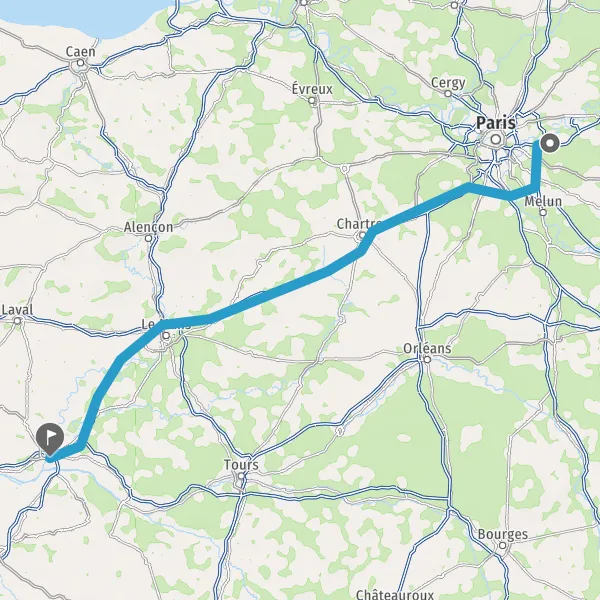Viewport: 600px width, 600px height.
Task: Click vertical route segment north of Melun
Action: point(537,165)
